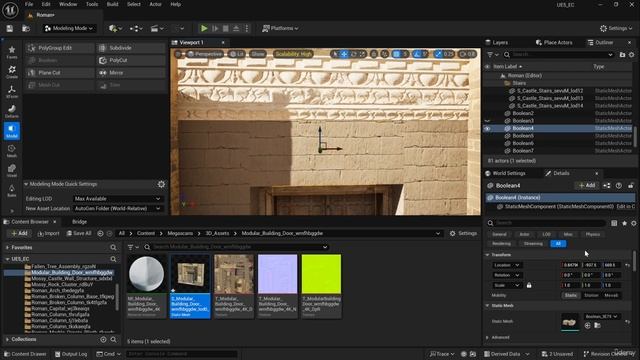Open the Favs tool category
Image resolution: width=640 pixels, height=360 pixels.
(x=11, y=52)
